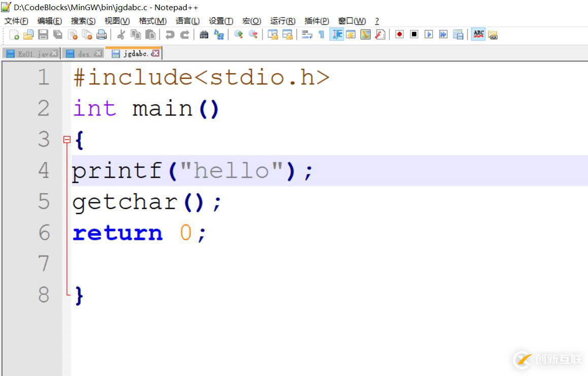
Task: Click line number 5 in the margin
Action: pos(44,202)
